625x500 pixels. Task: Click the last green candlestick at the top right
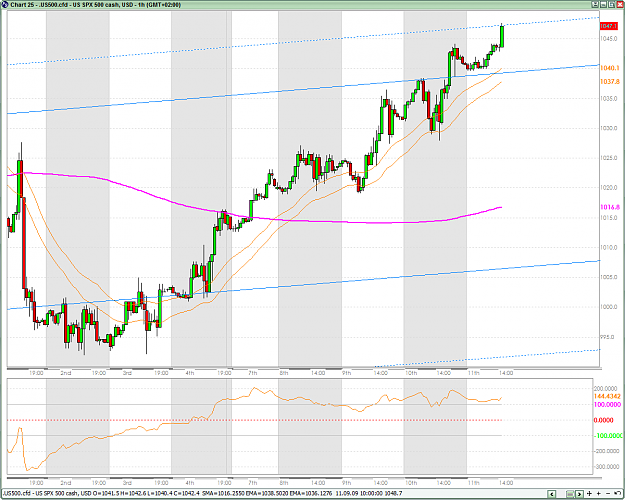[501, 36]
